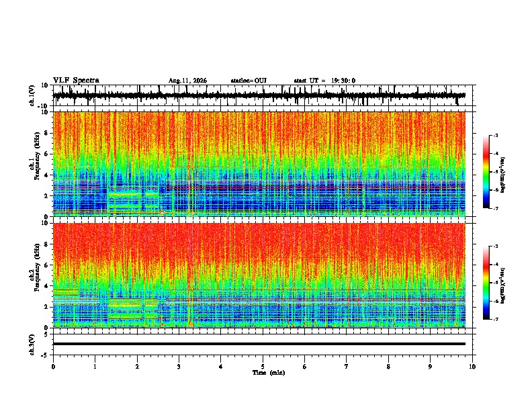Click the time axis tick label '9'
Image resolution: width=532 pixels, height=411 pixels.
click(x=430, y=367)
